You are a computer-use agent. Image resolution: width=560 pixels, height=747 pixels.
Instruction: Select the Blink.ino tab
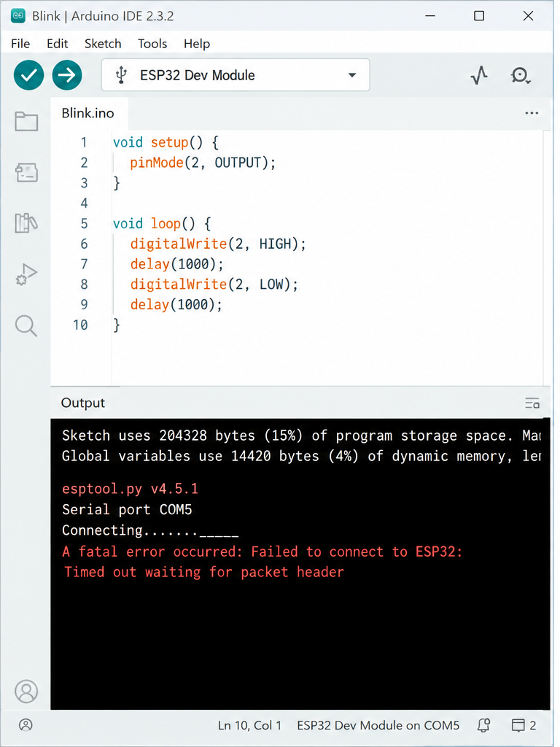click(x=88, y=113)
